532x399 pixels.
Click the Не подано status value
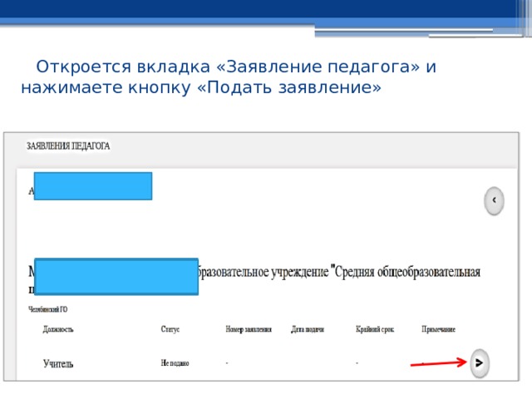[175, 363]
